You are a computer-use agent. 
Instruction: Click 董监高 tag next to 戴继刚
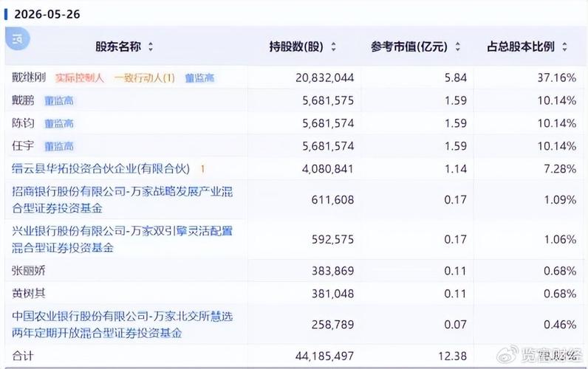(199, 78)
